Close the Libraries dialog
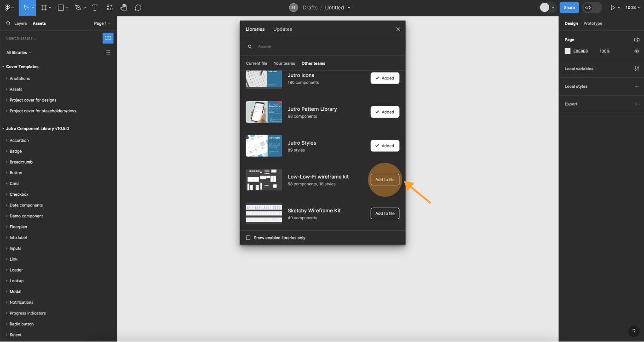Screen dimensions: 644x342 [x=398, y=29]
